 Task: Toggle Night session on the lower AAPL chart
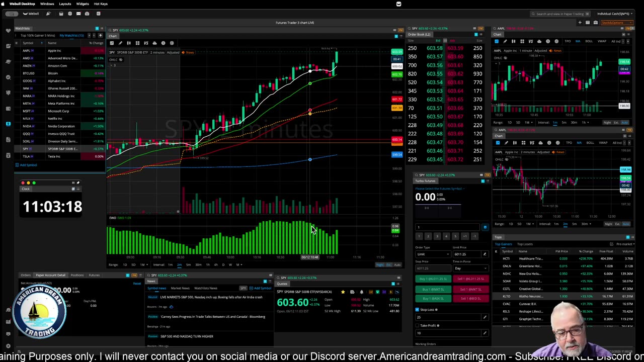click(x=609, y=224)
